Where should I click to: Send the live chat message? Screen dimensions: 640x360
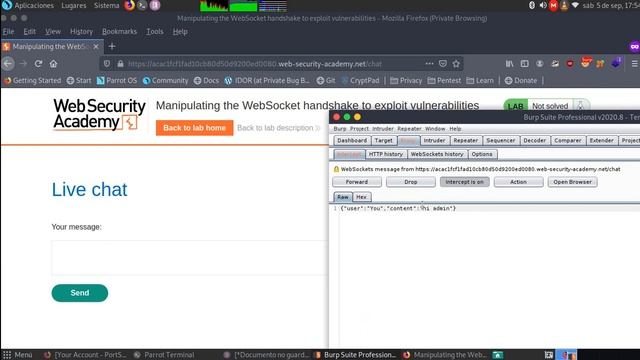click(80, 293)
